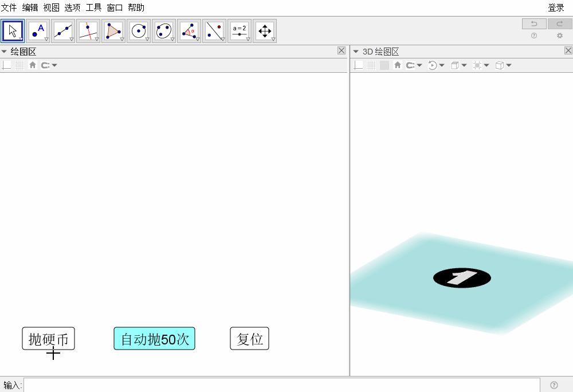Click the 自动抛50次 button
573x392 pixels.
coord(155,339)
